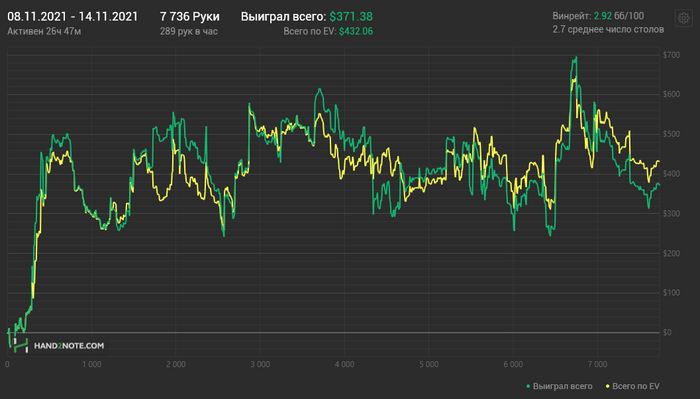Toggle the 'Выиграл всего' green legend entry
Screen dimensions: 700x399
point(559,386)
